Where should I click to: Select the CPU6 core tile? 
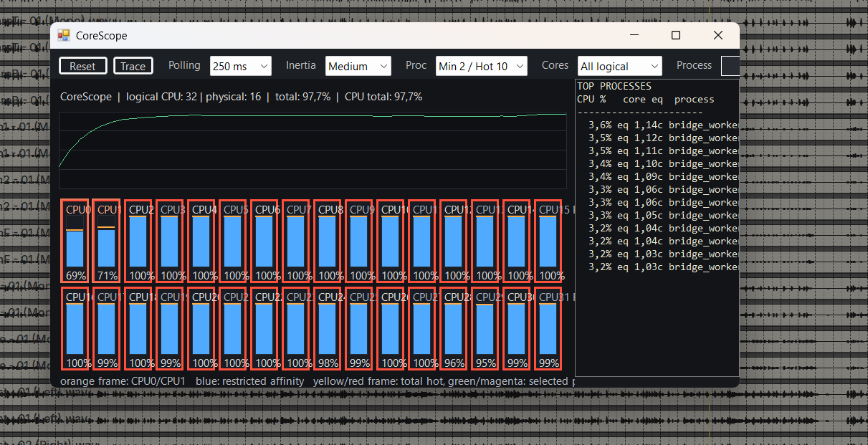click(x=264, y=241)
